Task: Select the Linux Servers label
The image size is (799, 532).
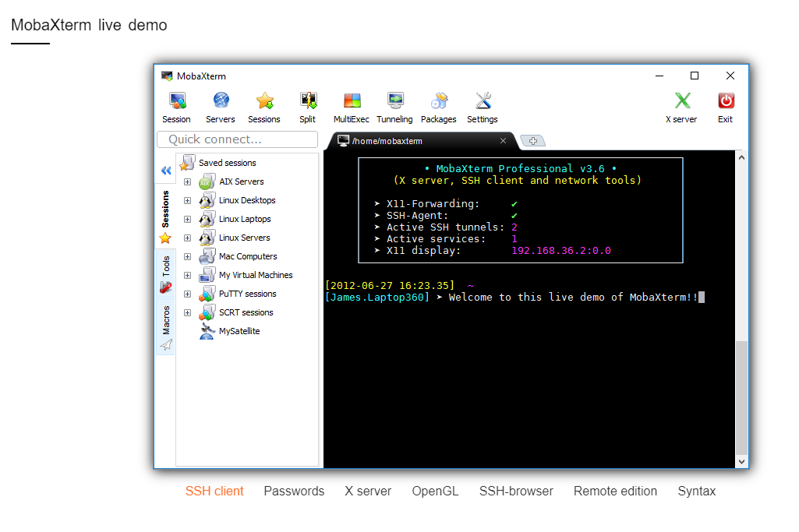Action: [245, 238]
